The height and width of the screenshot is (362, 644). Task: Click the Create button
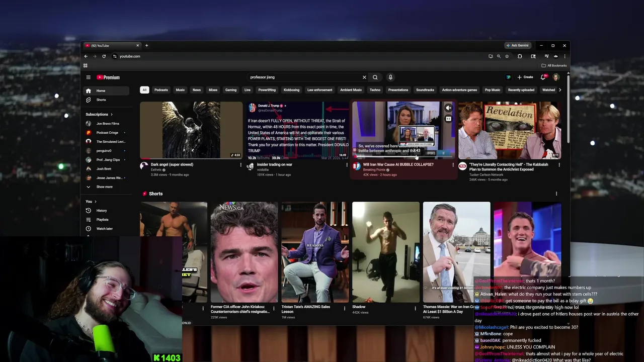pos(525,77)
